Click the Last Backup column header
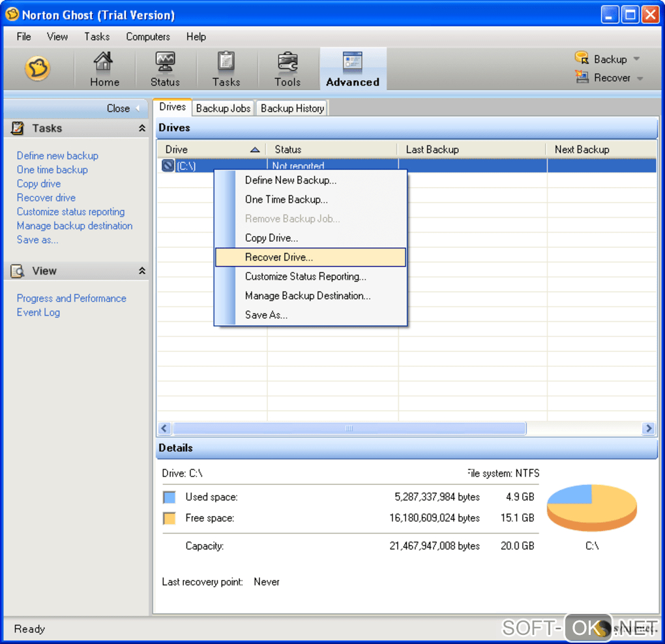665x644 pixels. pyautogui.click(x=472, y=150)
